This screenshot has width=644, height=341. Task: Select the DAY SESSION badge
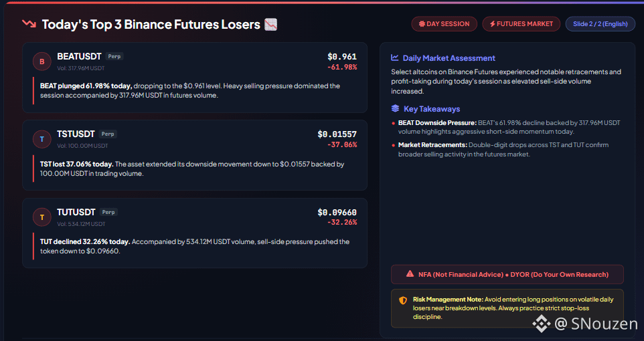click(444, 24)
